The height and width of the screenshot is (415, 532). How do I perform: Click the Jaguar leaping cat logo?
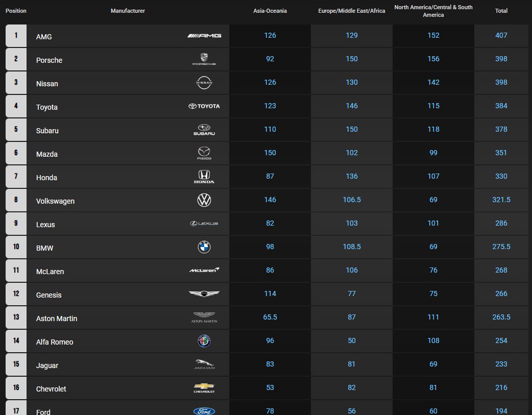[204, 364]
